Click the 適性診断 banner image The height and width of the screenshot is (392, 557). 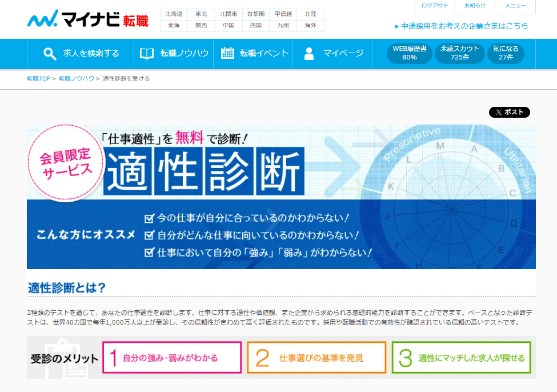[281, 197]
